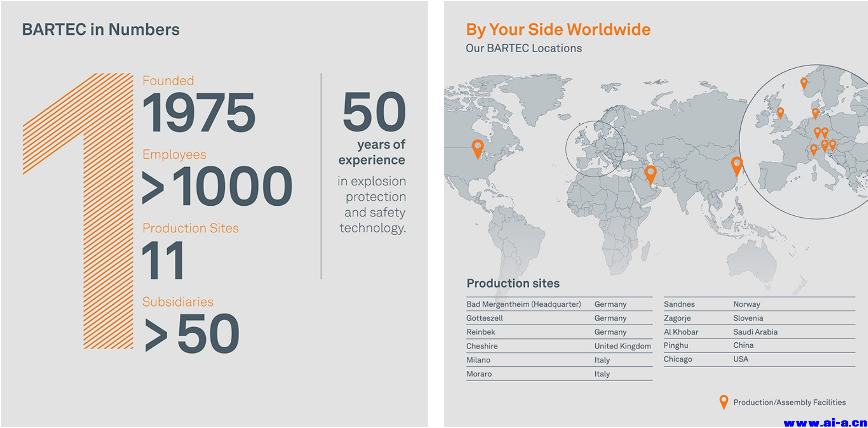Click the "years of experience" text

pos(372,152)
